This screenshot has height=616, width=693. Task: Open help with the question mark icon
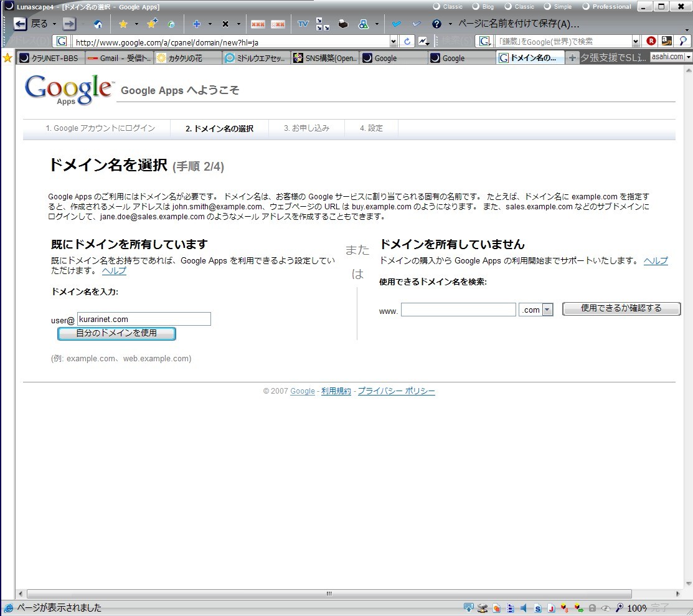pos(436,24)
